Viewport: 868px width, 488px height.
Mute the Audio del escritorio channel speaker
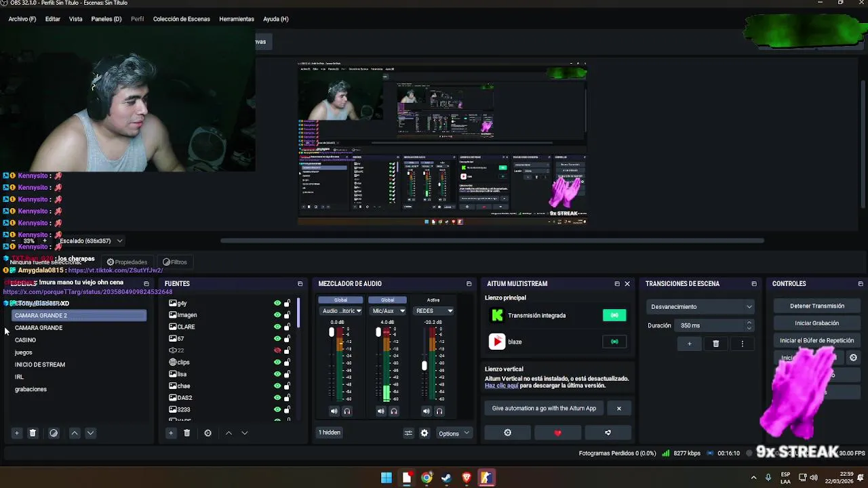pos(334,411)
